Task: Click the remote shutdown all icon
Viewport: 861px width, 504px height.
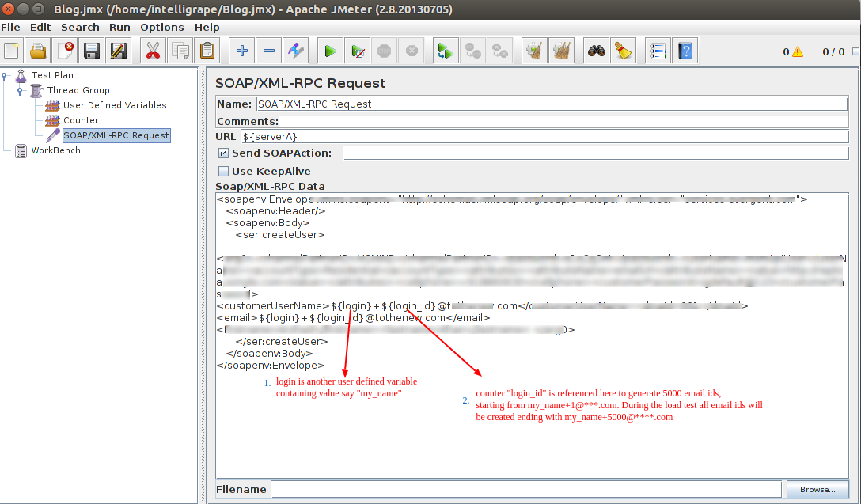Action: (499, 51)
